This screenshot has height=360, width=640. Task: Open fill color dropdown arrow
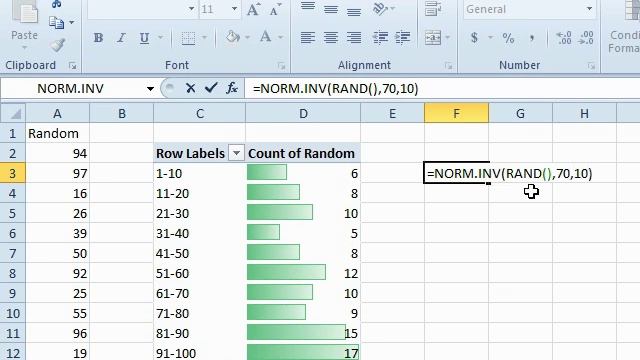(x=247, y=38)
